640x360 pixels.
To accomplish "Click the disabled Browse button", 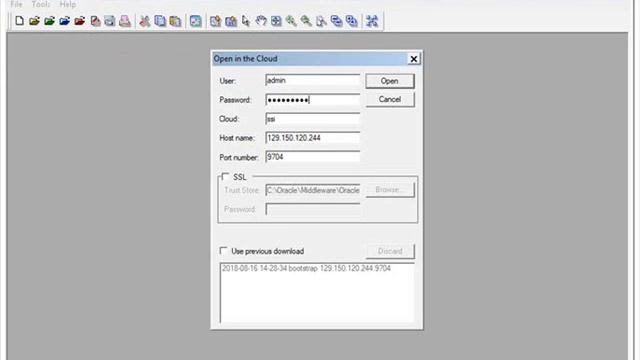I will click(x=390, y=190).
